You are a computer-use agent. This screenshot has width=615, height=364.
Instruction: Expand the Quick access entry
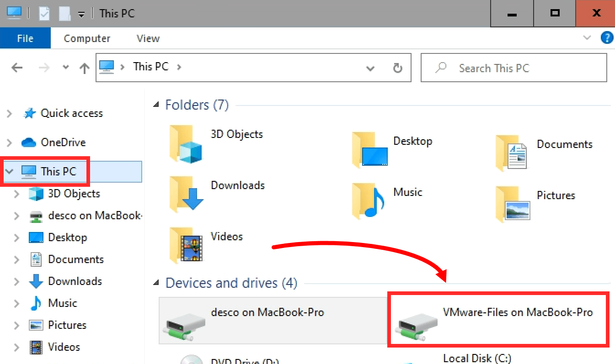pos(9,113)
